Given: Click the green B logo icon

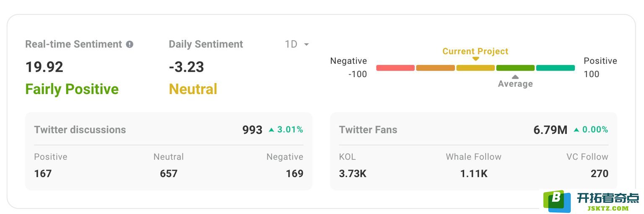Looking at the screenshot, I should point(557,201).
